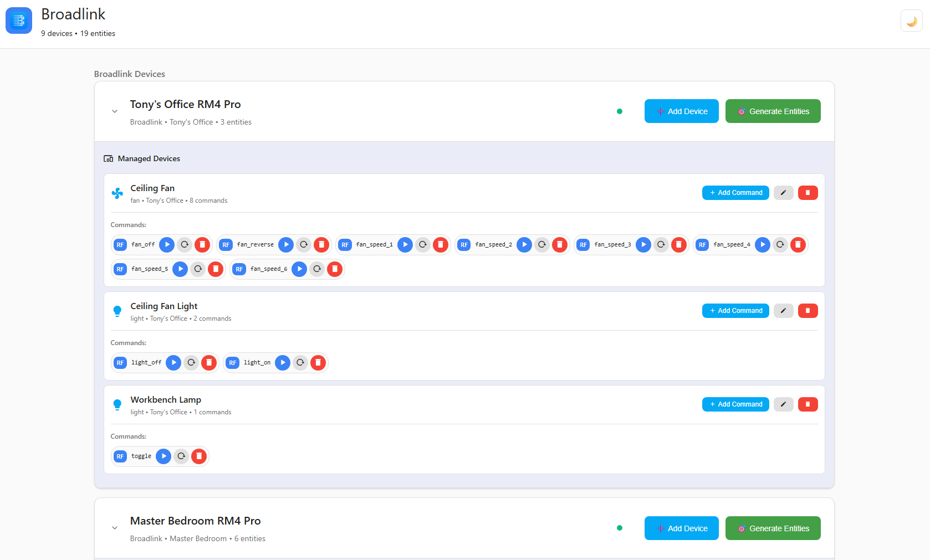Relearn the light_on command
The width and height of the screenshot is (930, 560).
(x=300, y=362)
